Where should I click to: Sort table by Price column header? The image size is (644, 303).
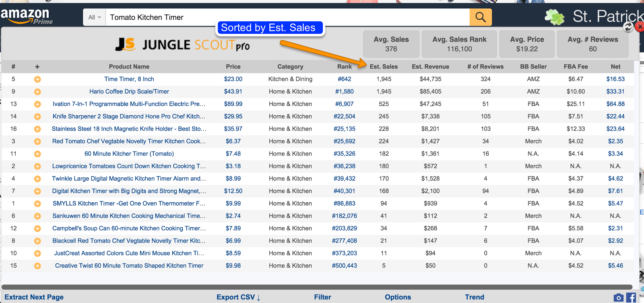click(233, 66)
